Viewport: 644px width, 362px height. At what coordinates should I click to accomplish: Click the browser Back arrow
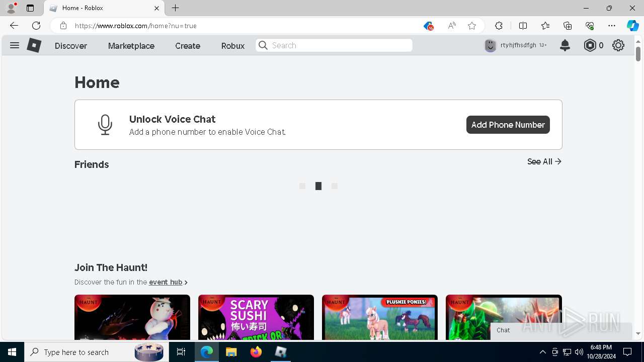tap(14, 26)
